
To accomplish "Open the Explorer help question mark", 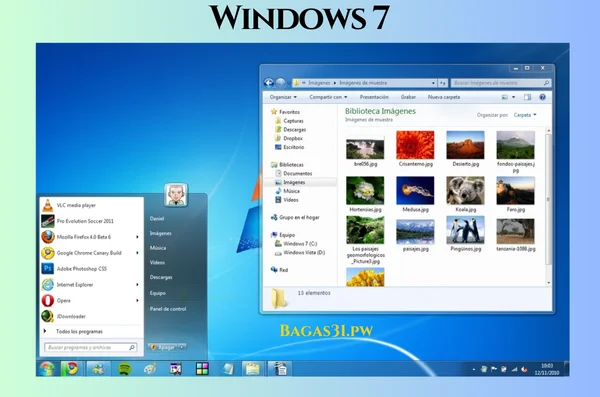I will (x=542, y=97).
